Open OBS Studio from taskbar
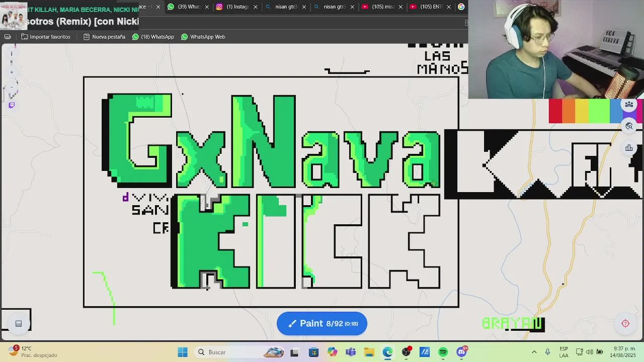Viewport: 644px width, 362px height. pos(406,352)
